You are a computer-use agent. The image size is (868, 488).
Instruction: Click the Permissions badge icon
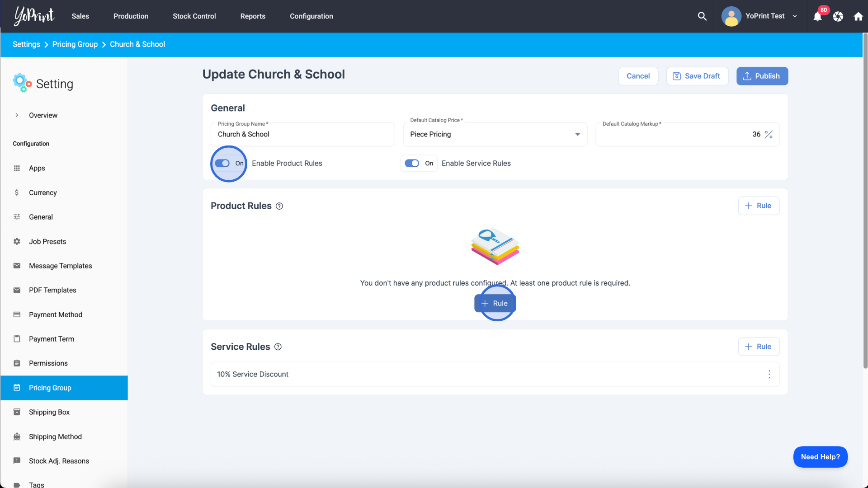click(x=17, y=363)
